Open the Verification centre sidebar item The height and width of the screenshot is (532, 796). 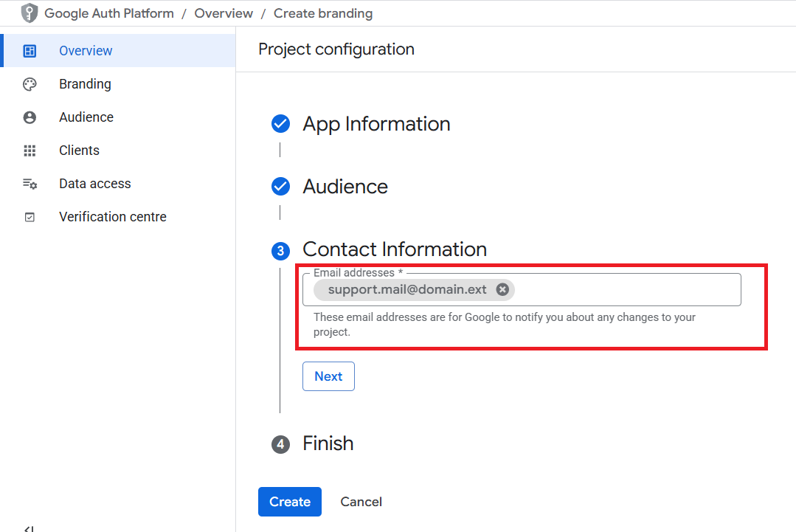(x=118, y=217)
